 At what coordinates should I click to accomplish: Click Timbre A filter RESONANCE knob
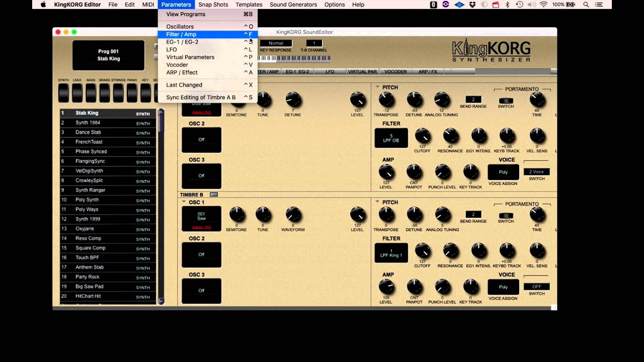click(450, 136)
